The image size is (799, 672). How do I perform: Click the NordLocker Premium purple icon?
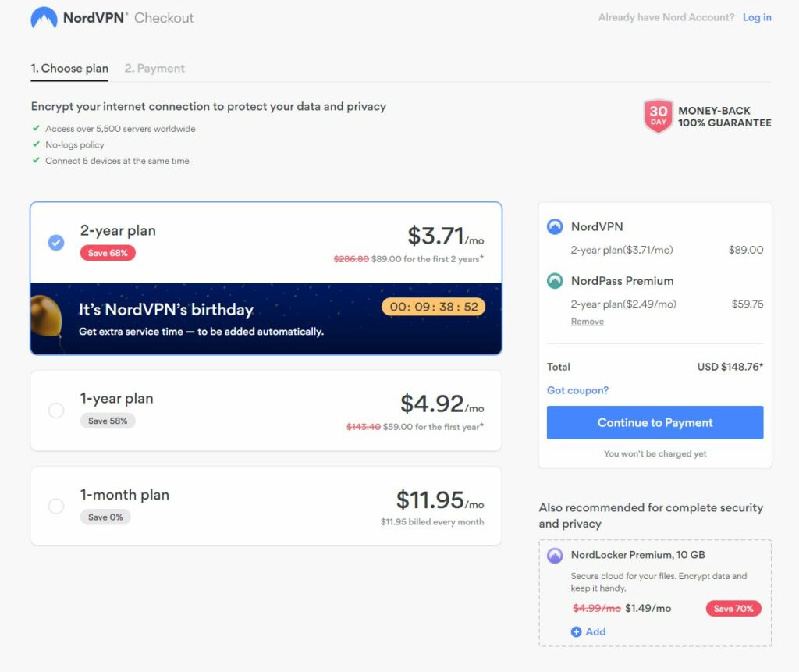coord(555,555)
